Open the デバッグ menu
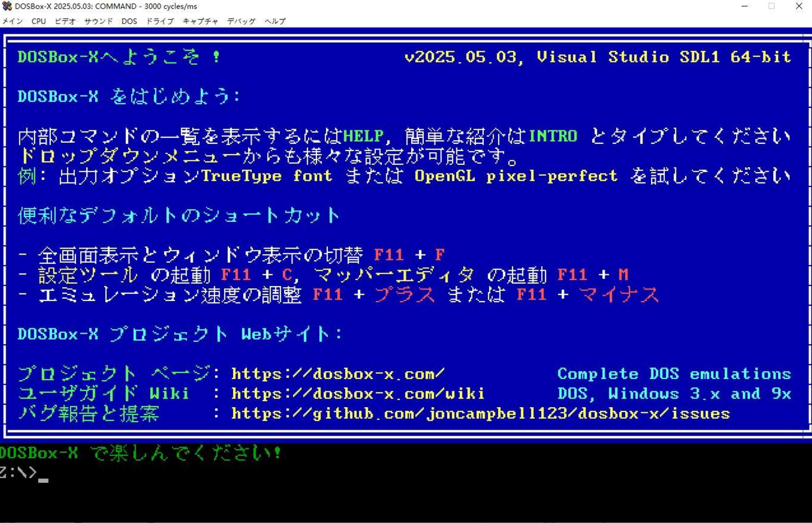 click(x=241, y=21)
